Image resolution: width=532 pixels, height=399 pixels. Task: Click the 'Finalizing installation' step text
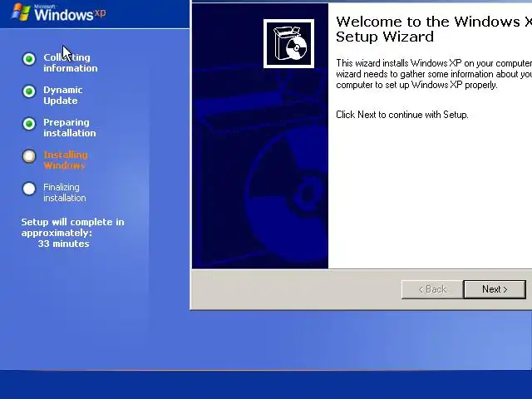click(x=65, y=192)
